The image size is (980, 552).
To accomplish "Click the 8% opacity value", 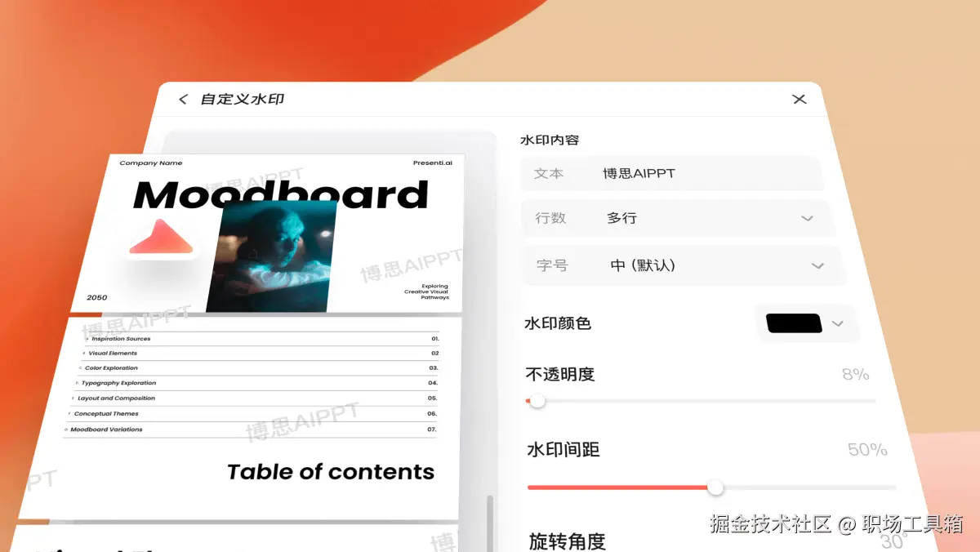I will pos(856,375).
